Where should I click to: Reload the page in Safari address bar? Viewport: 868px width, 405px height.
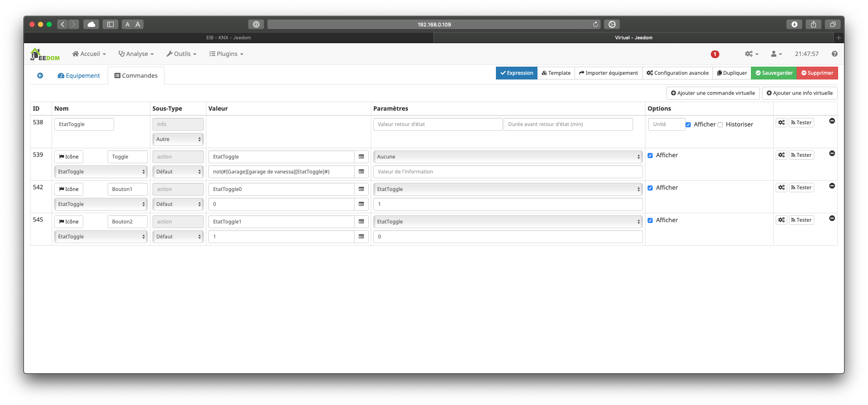point(595,24)
